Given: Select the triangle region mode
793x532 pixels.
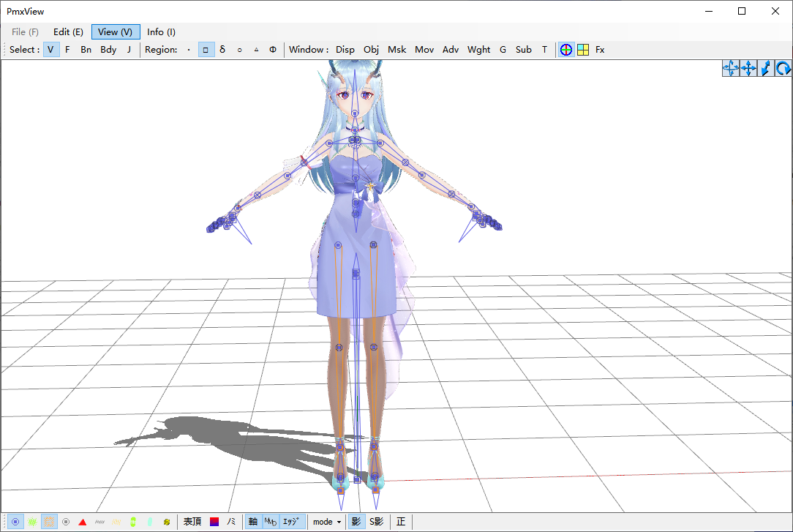Looking at the screenshot, I should click(x=257, y=50).
